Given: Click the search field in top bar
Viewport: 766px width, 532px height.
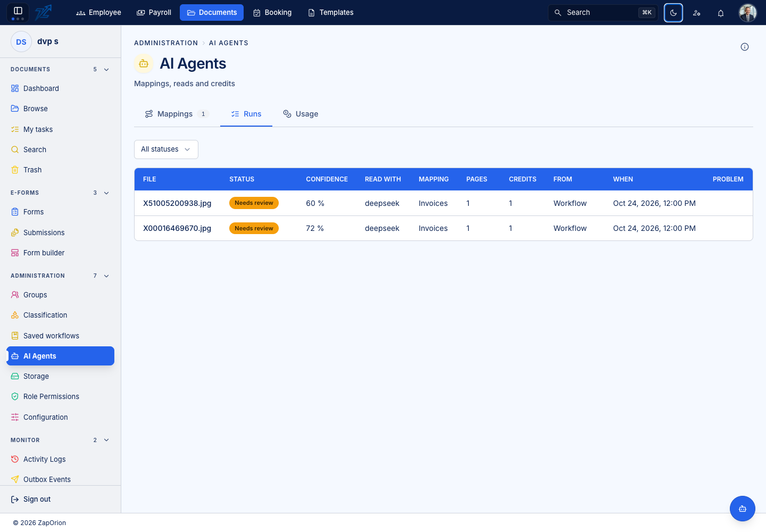Looking at the screenshot, I should coord(603,13).
